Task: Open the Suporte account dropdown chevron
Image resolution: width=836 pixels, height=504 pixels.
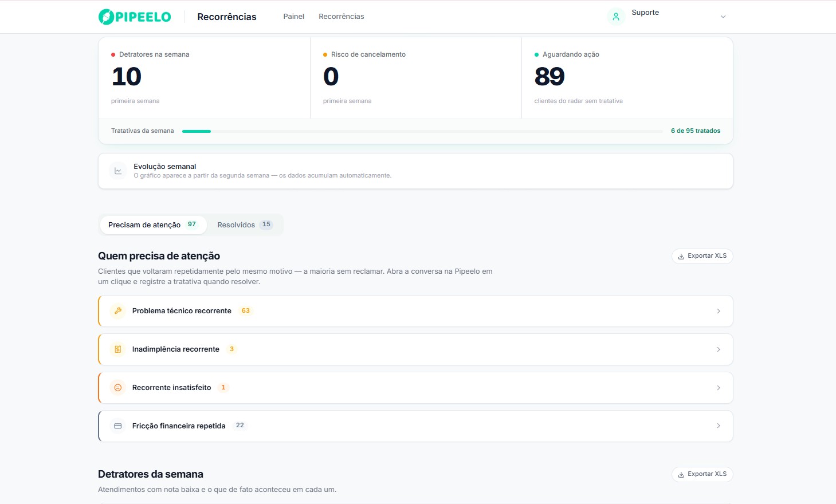Action: 723,17
